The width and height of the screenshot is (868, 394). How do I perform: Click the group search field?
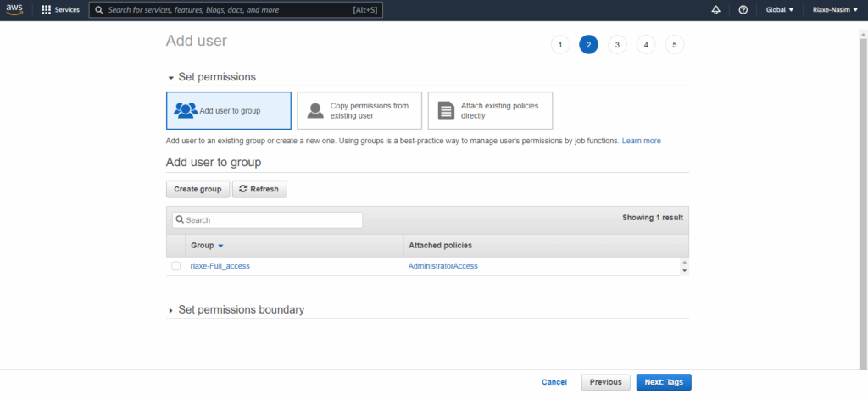point(267,220)
